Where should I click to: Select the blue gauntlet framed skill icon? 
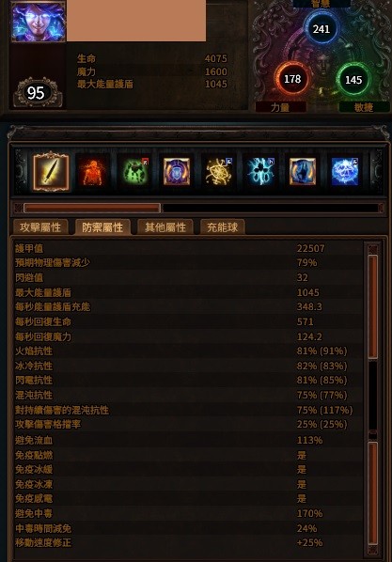click(303, 172)
